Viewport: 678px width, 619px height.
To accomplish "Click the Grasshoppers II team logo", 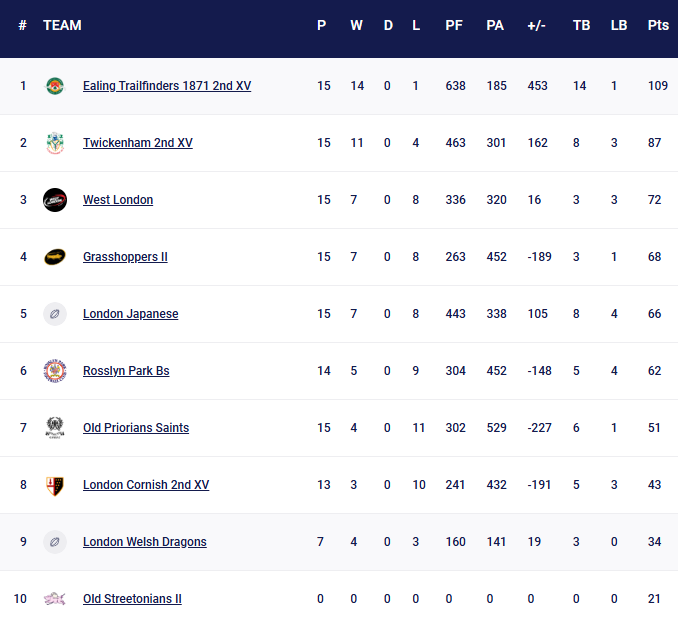I will pyautogui.click(x=55, y=257).
